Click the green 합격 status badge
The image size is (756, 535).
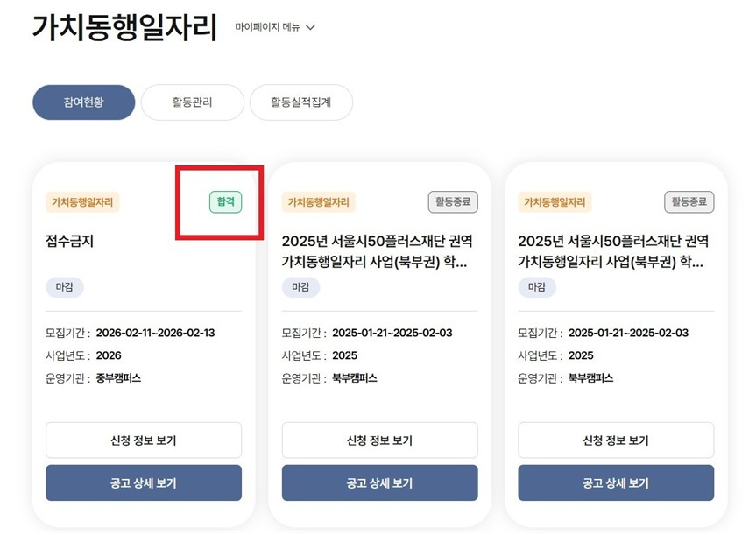click(x=225, y=202)
